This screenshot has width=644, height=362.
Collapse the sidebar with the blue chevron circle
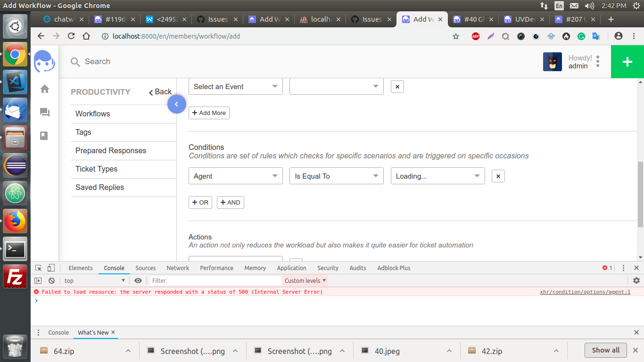click(177, 104)
